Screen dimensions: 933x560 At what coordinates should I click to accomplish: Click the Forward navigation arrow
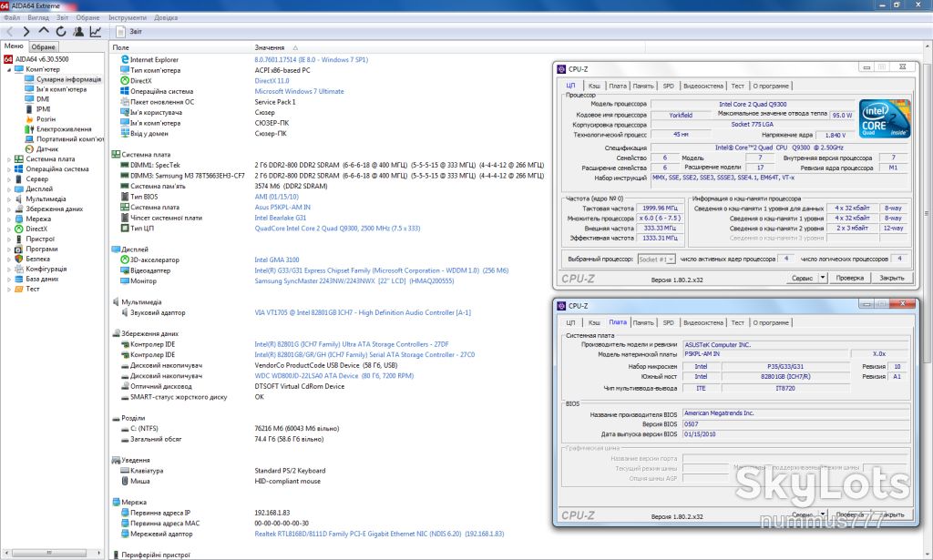[26, 32]
